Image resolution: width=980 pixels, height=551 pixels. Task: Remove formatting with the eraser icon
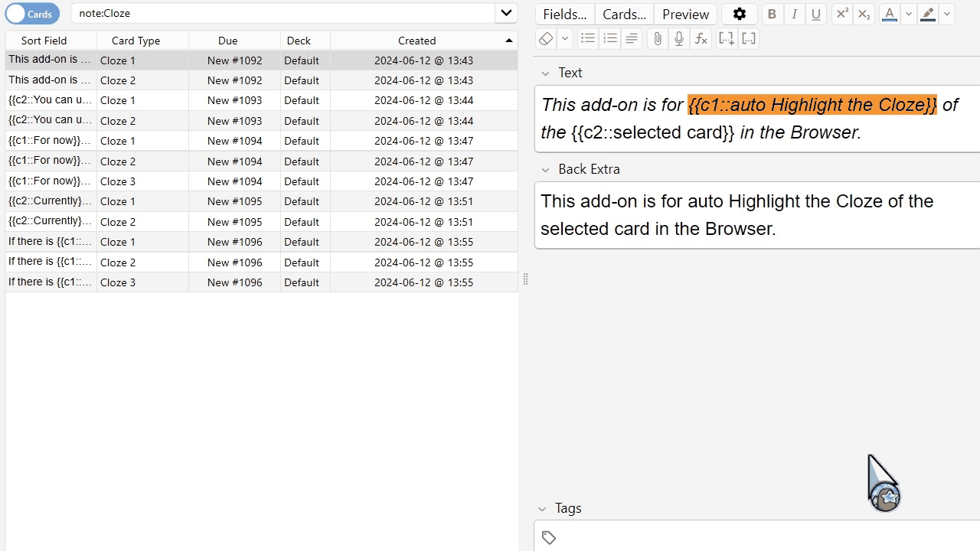point(545,38)
